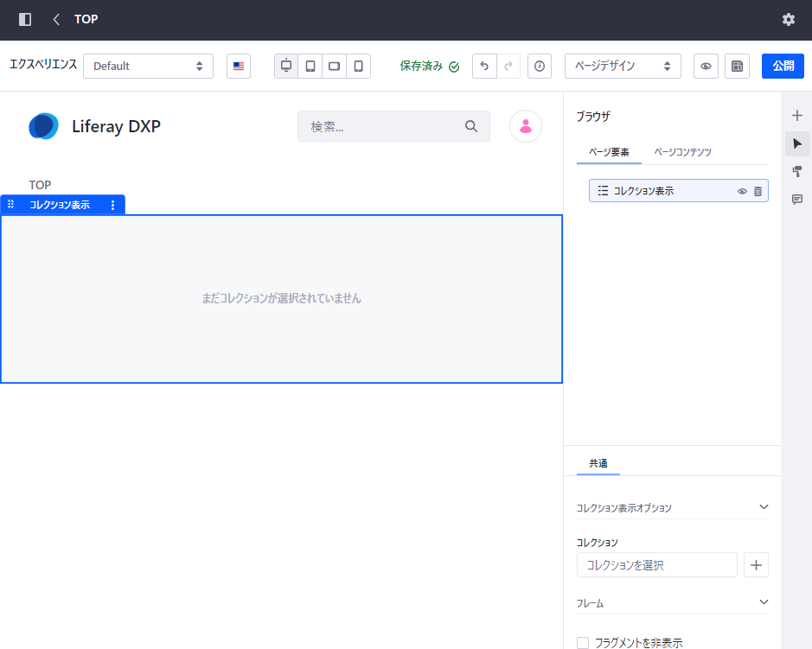Toggle the product menu sidebar icon
The height and width of the screenshot is (649, 812).
25,19
